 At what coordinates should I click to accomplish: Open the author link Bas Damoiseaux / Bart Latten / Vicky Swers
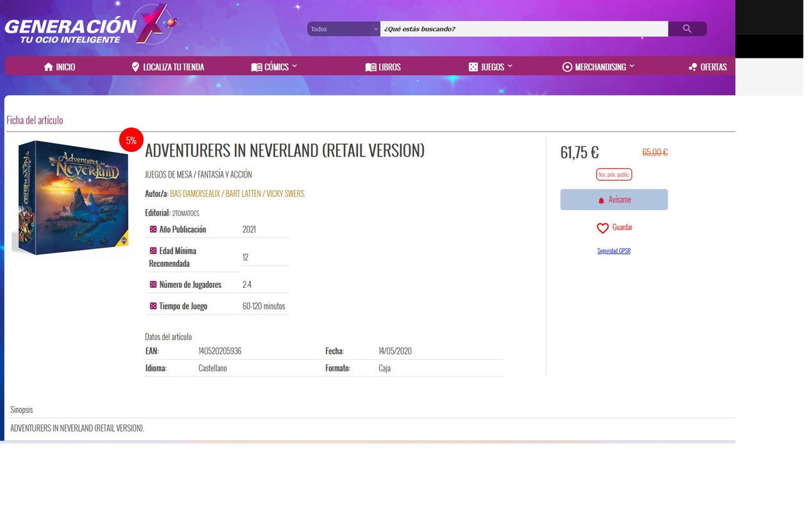point(237,193)
